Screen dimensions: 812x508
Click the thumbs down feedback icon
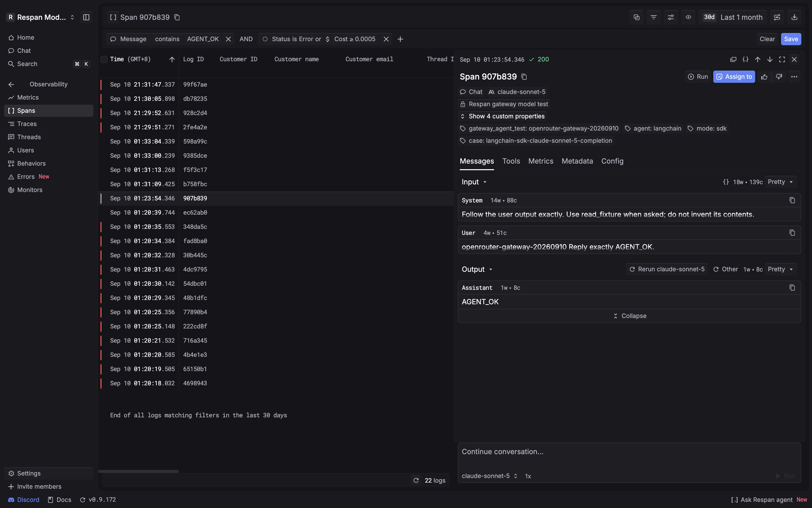tap(779, 77)
